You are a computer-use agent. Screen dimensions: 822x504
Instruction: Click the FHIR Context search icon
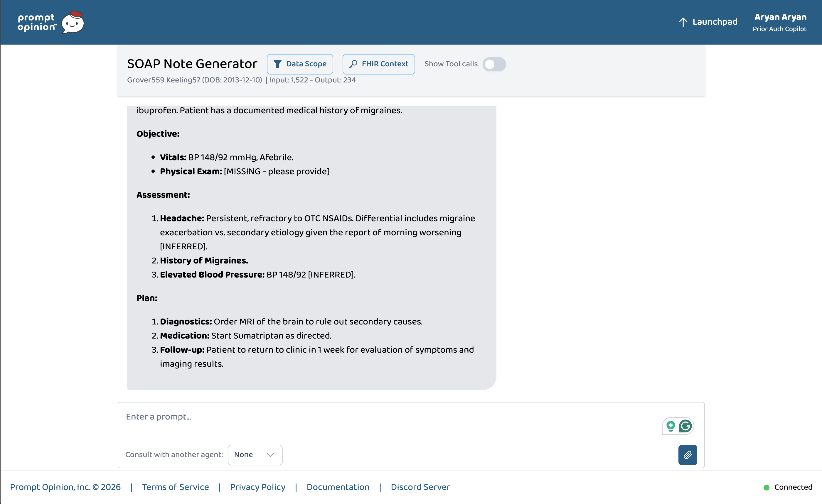[353, 64]
